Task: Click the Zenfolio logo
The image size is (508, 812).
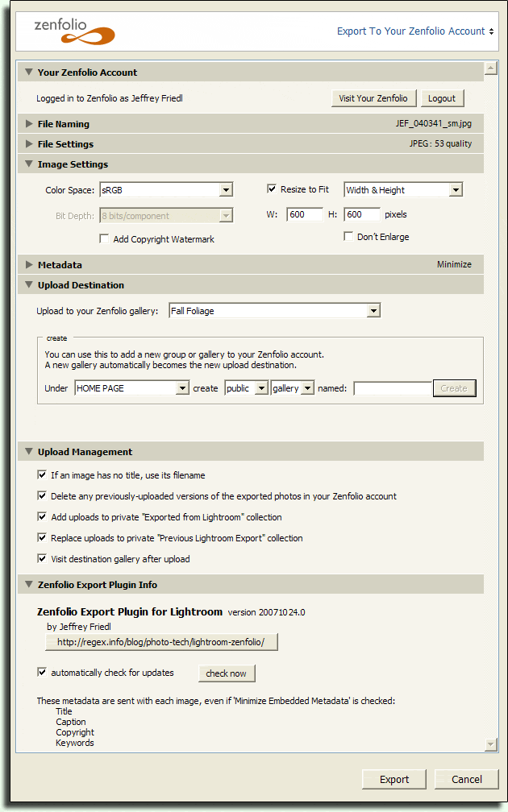Action: coord(74,31)
